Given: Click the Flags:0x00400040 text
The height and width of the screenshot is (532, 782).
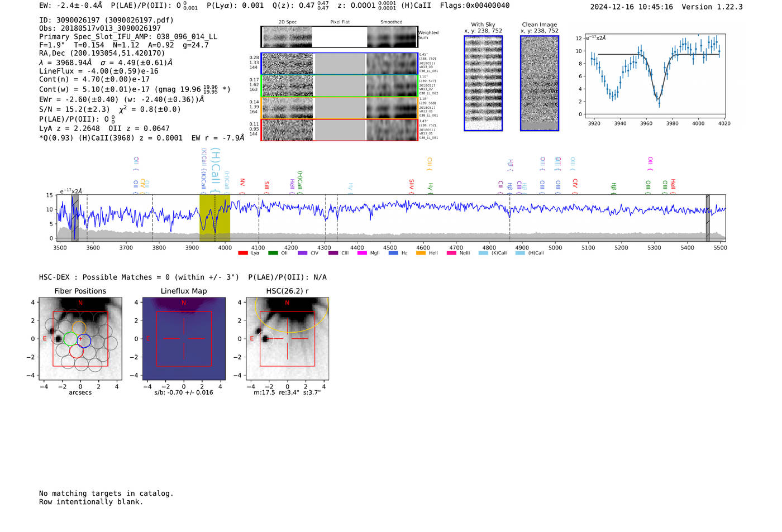Looking at the screenshot, I should [x=475, y=6].
